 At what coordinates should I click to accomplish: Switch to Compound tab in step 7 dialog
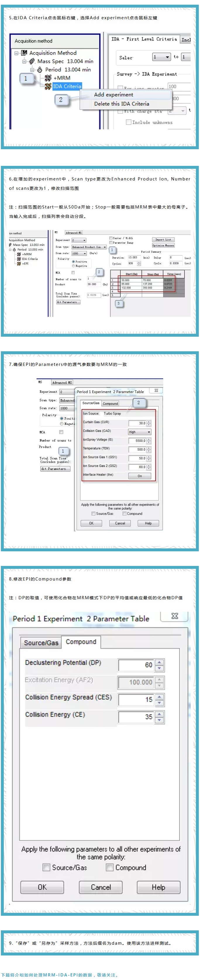111,403
